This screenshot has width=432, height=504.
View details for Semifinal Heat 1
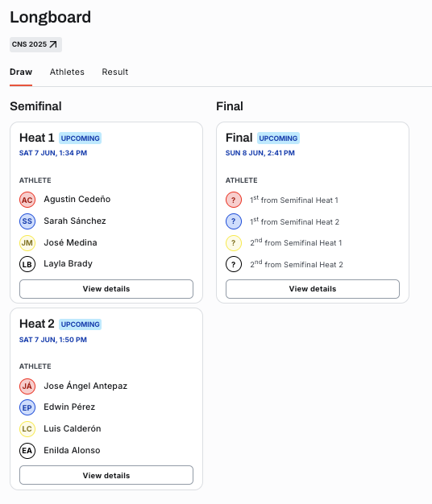pyautogui.click(x=106, y=289)
